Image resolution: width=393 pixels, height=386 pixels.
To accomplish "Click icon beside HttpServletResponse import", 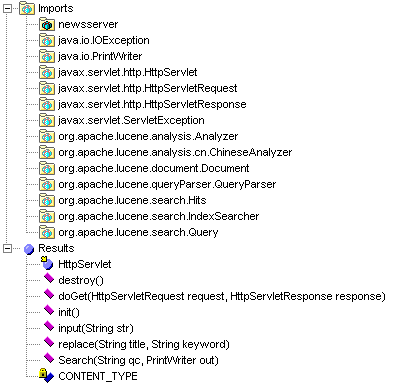I will click(47, 104).
